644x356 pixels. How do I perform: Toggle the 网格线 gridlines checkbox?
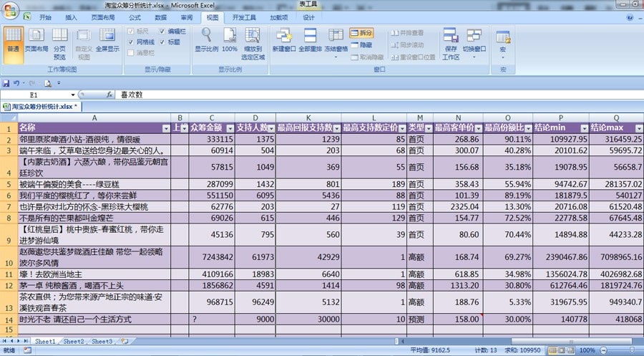(131, 42)
